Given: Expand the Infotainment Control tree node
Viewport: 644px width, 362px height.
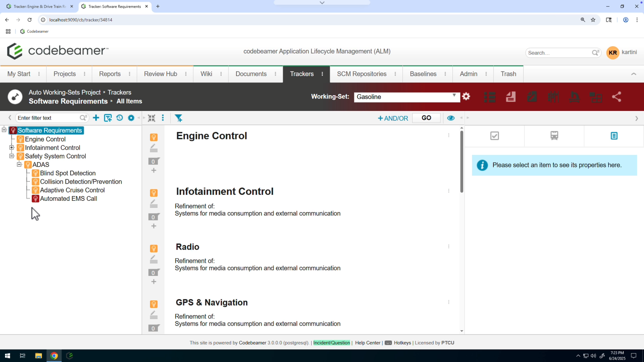Looking at the screenshot, I should pyautogui.click(x=12, y=147).
